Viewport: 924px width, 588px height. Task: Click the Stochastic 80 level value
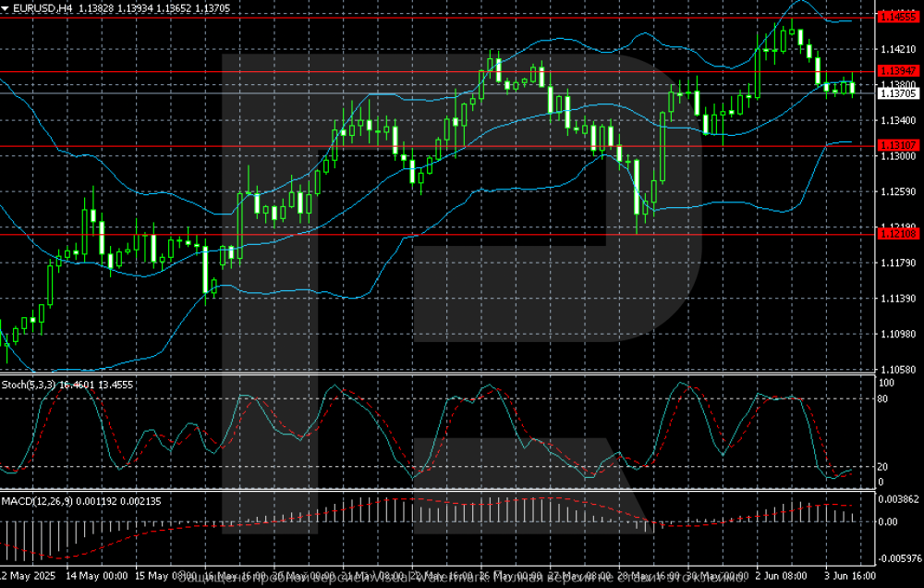(882, 398)
